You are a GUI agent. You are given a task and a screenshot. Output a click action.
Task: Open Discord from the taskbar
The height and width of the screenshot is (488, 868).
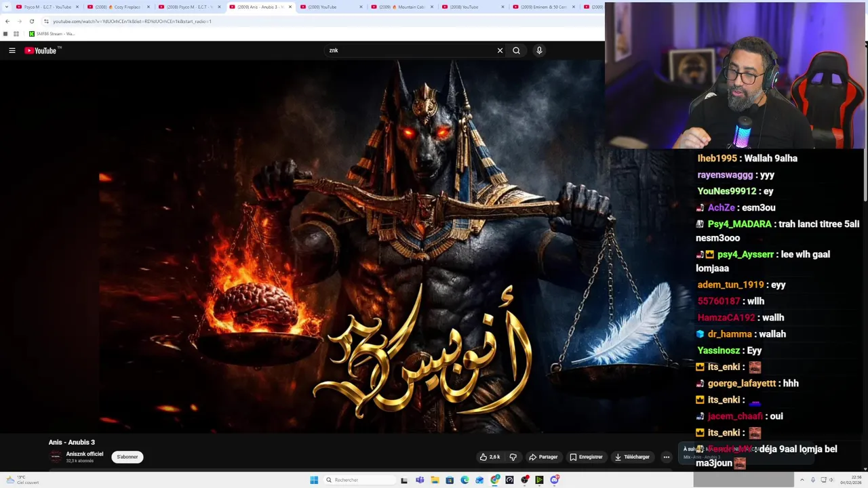[555, 480]
